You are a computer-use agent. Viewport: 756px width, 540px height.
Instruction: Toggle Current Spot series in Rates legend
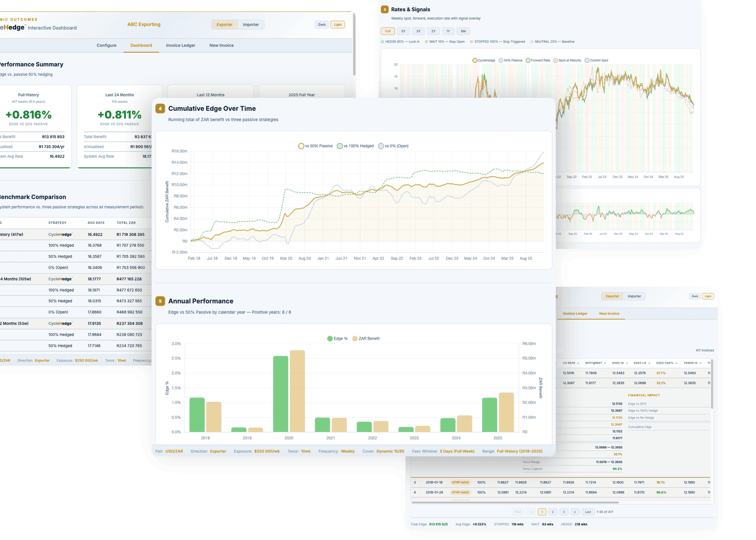[x=596, y=60]
